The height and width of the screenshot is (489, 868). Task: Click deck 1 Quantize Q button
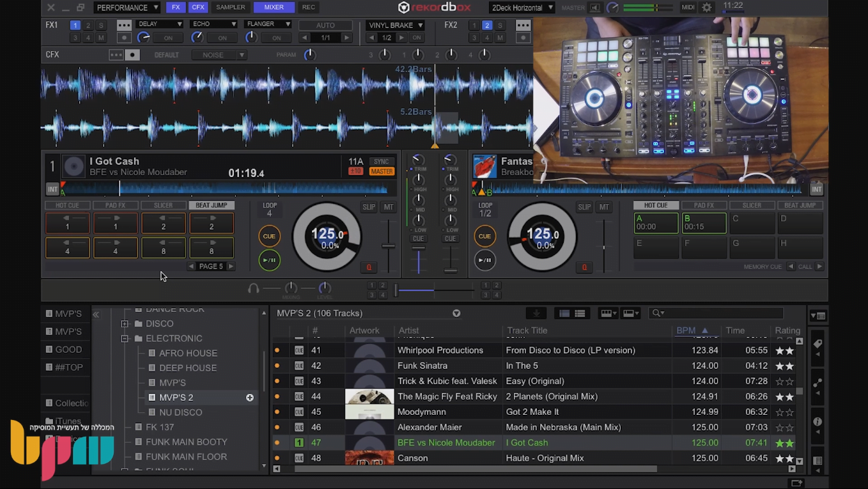coord(369,267)
